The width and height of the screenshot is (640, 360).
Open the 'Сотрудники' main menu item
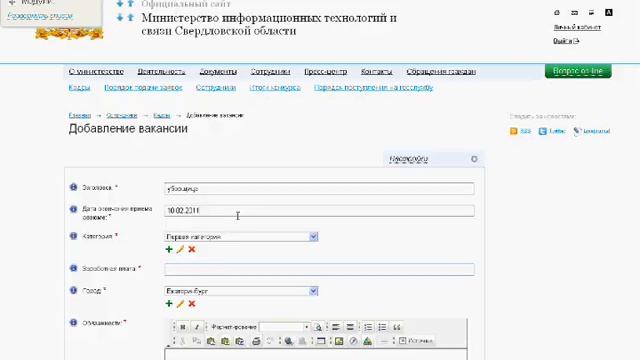click(270, 71)
